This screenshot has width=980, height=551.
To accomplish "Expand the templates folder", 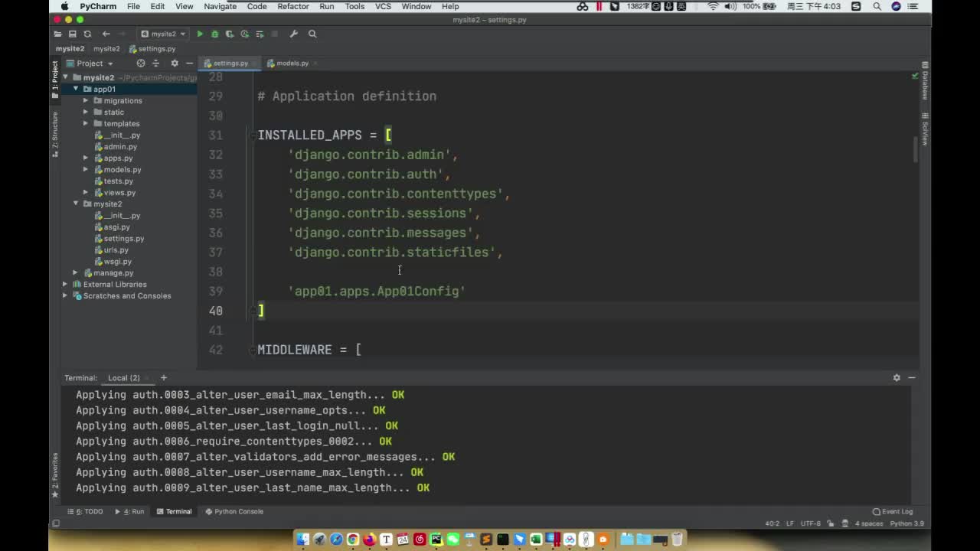I will pyautogui.click(x=86, y=124).
